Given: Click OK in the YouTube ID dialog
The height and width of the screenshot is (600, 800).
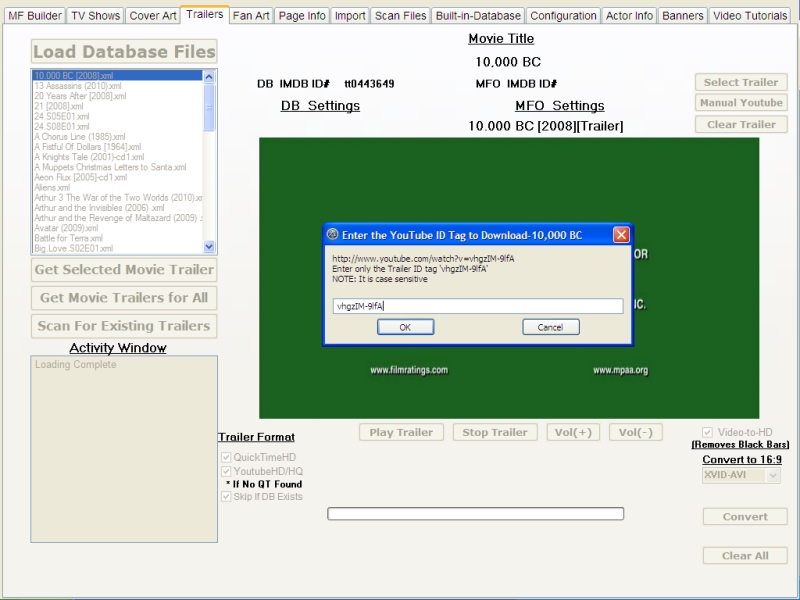Looking at the screenshot, I should 405,327.
